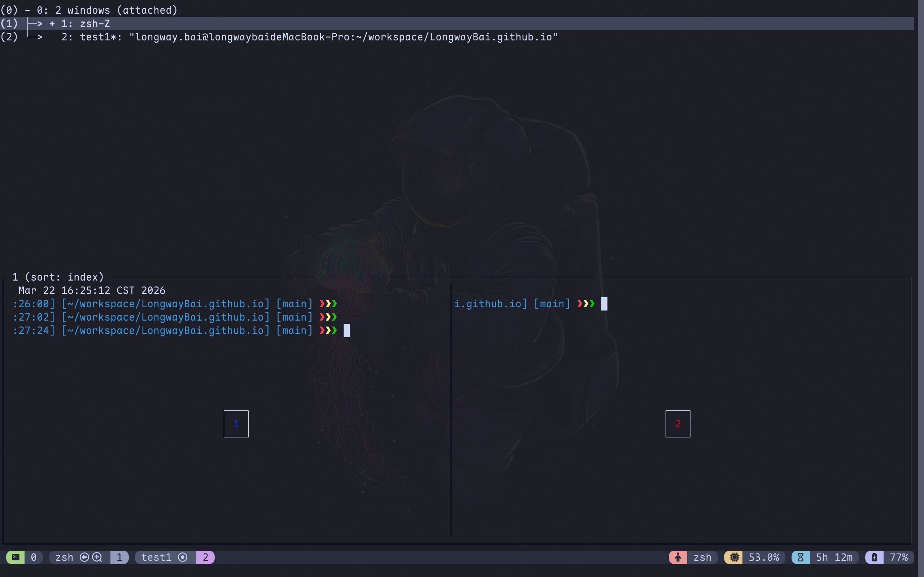The height and width of the screenshot is (577, 924).
Task: Click the user icon beside the zsh shell indicator
Action: pyautogui.click(x=678, y=557)
